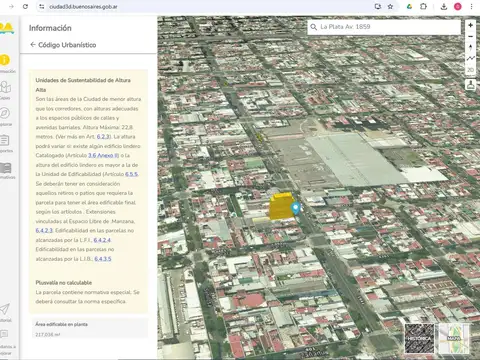Toggle terrain relief line icon
480x360 pixels.
coord(470,59)
